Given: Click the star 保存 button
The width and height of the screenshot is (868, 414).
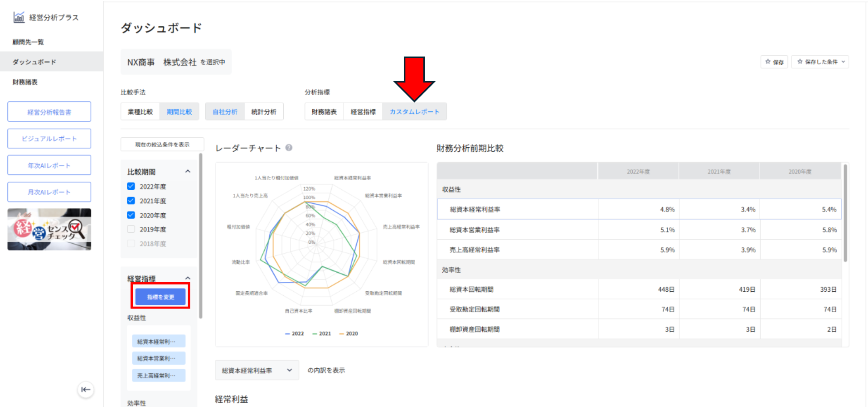Looking at the screenshot, I should coord(774,62).
